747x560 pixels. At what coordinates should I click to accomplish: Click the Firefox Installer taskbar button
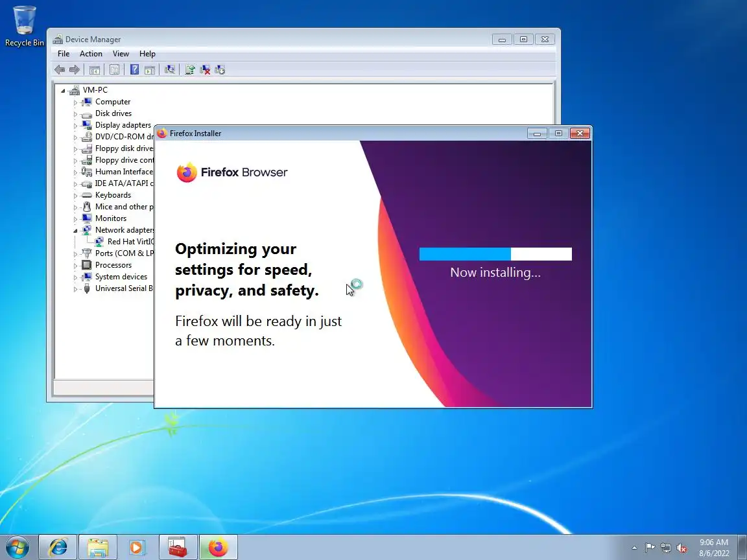click(x=218, y=547)
